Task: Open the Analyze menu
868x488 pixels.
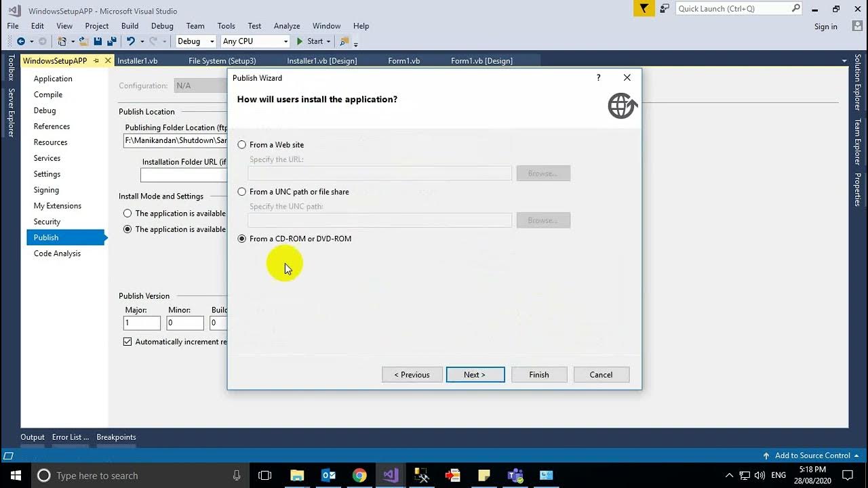Action: click(x=287, y=26)
